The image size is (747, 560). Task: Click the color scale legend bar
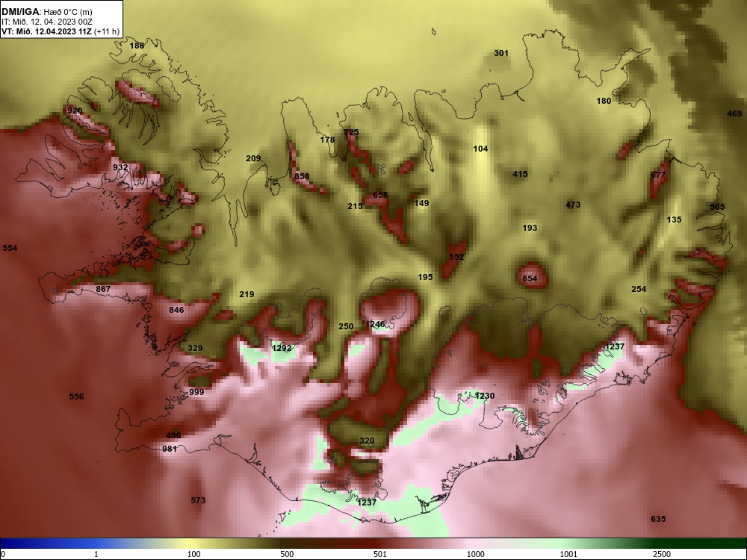click(x=373, y=544)
